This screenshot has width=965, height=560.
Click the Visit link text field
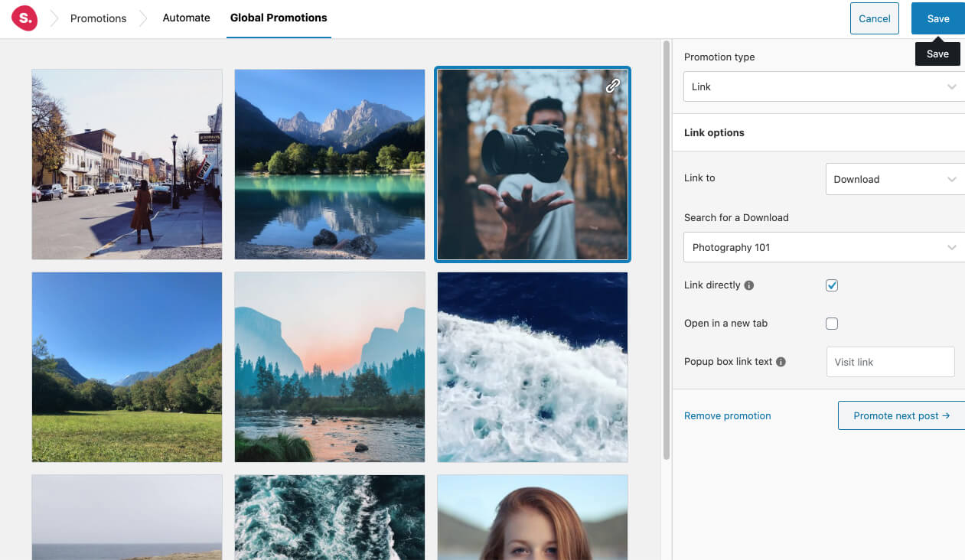(890, 362)
